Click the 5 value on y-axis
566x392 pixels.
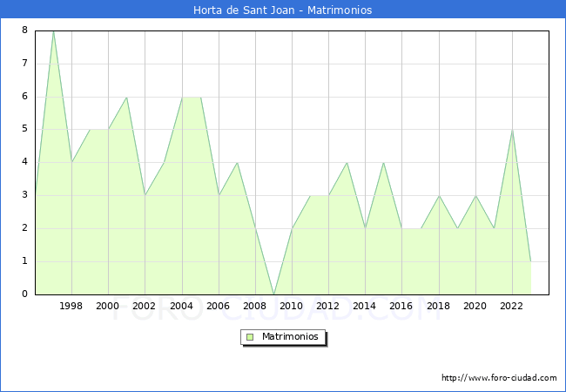pyautogui.click(x=25, y=129)
